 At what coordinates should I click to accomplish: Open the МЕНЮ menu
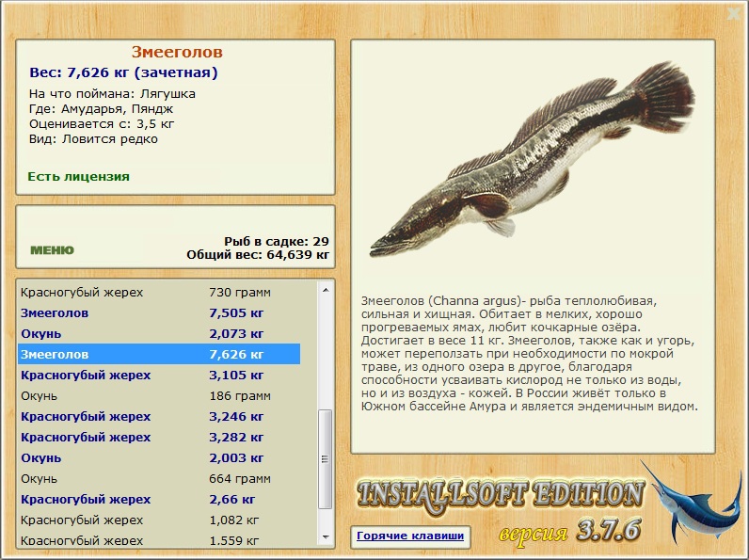point(52,250)
